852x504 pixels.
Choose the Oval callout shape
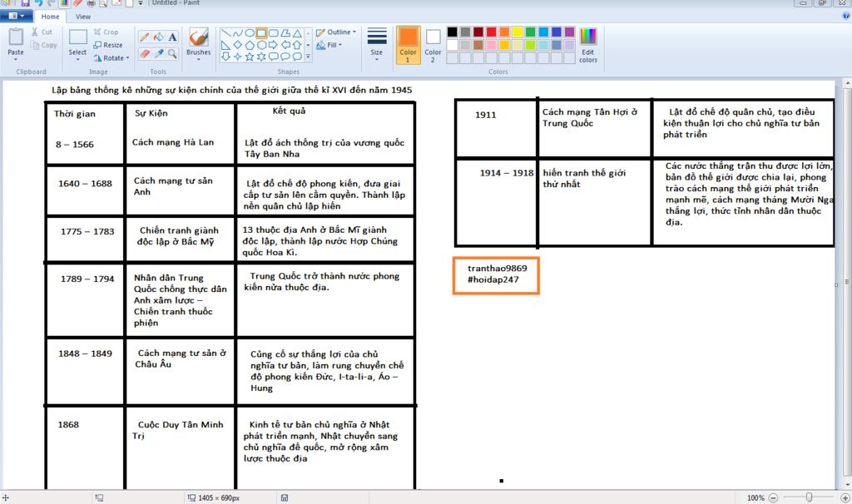click(x=285, y=56)
